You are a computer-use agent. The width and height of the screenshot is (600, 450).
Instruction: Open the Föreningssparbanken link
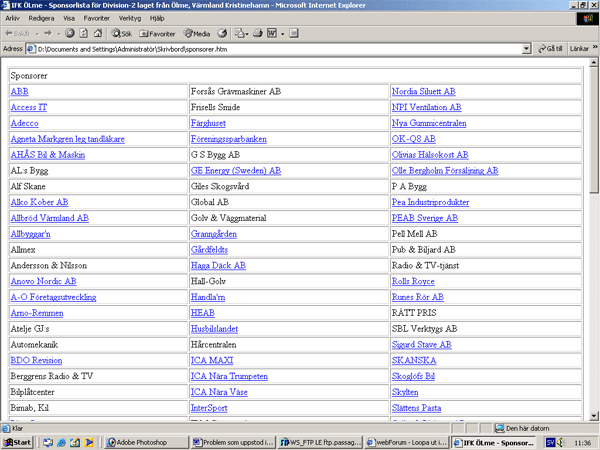click(229, 139)
